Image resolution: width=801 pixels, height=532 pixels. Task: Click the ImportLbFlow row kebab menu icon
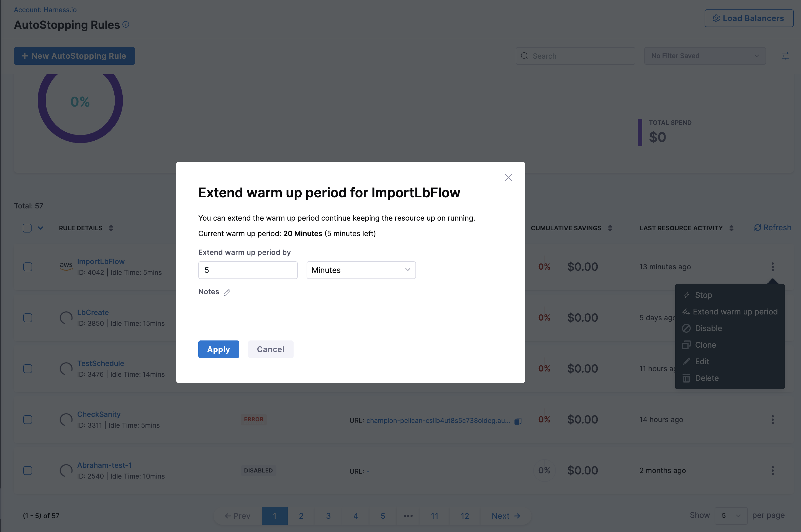tap(772, 267)
